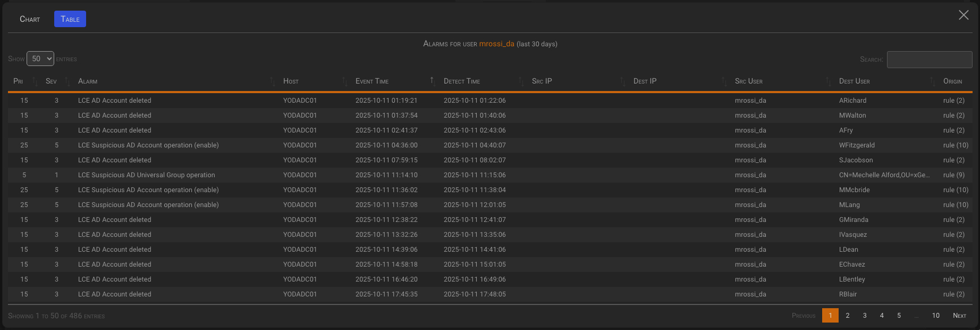The width and height of the screenshot is (980, 330).
Task: Jump to page 10 of entries
Action: [x=935, y=316]
